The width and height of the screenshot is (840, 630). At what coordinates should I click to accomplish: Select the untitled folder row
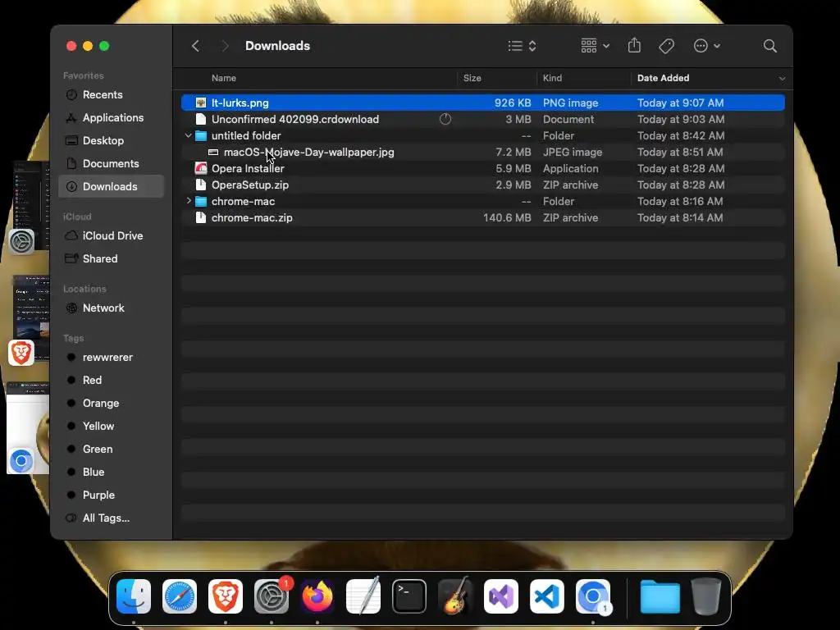482,135
